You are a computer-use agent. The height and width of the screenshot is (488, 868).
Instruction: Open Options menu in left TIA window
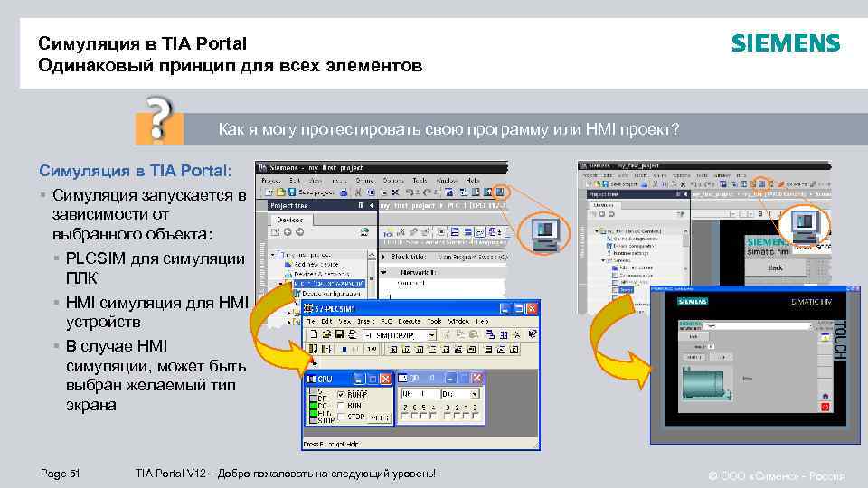(x=393, y=181)
